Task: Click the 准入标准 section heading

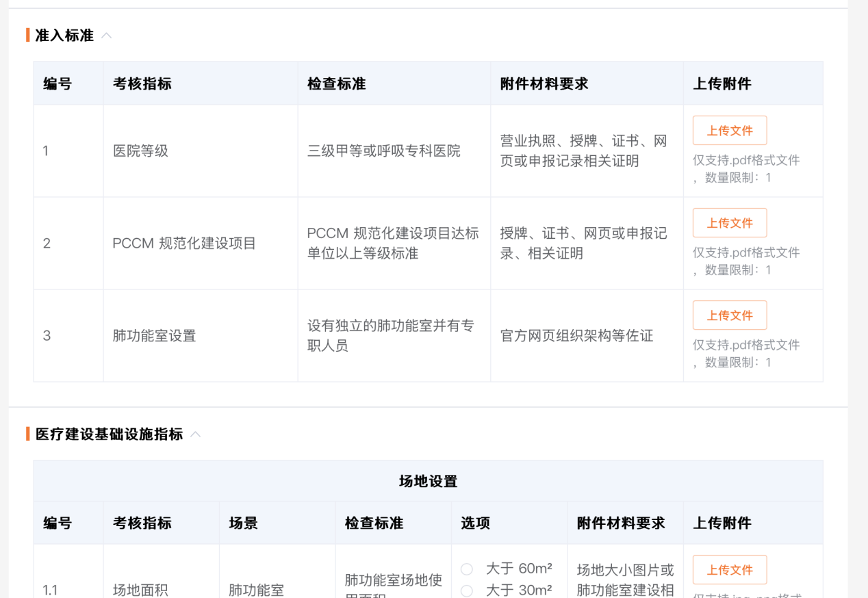Action: click(64, 36)
